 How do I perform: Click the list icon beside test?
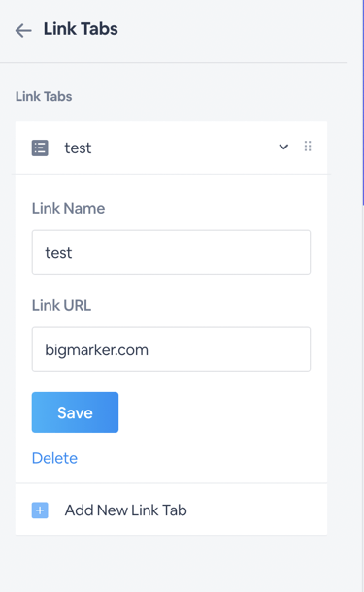point(40,148)
